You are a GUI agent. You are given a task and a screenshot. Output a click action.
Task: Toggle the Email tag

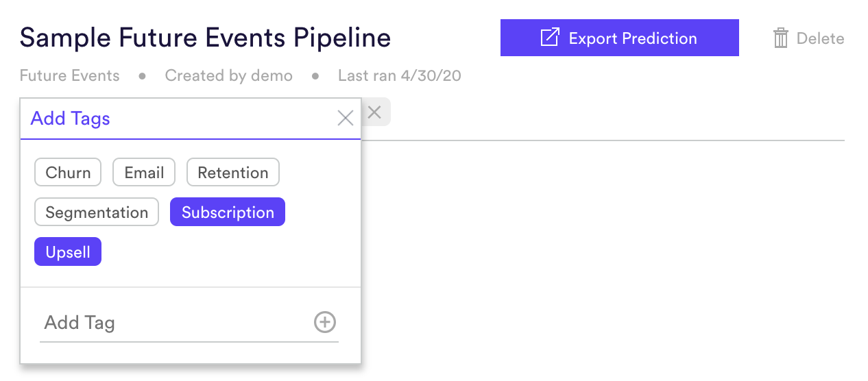tap(144, 173)
